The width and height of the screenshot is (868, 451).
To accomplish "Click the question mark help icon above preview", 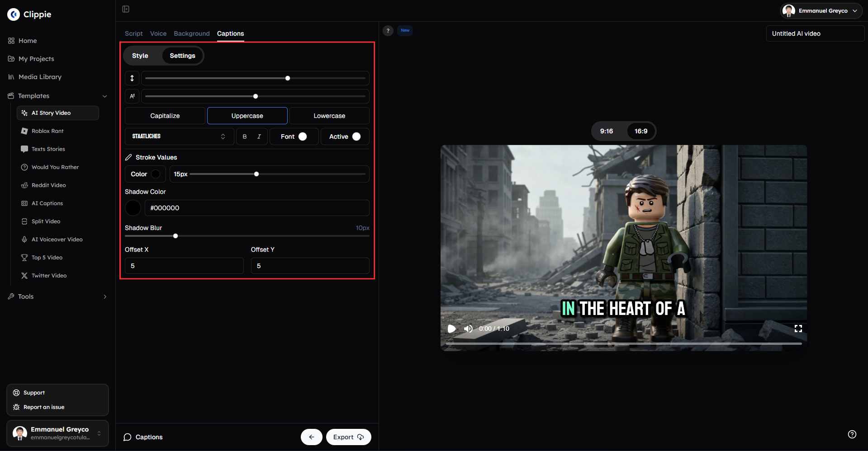I will click(x=388, y=31).
